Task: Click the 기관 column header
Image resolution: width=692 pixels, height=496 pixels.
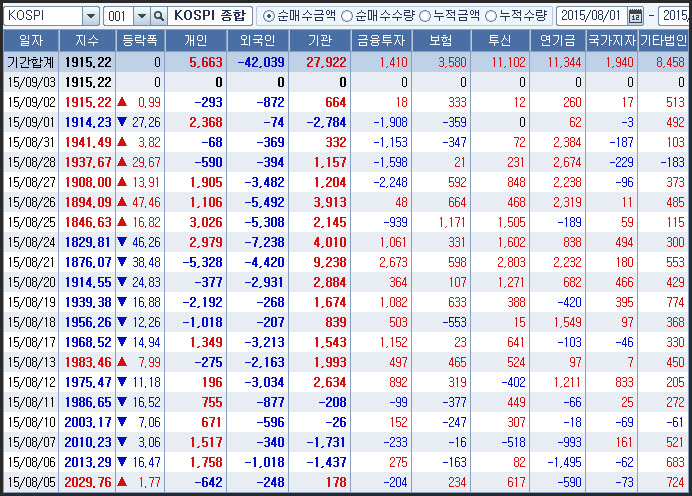Action: [320, 41]
